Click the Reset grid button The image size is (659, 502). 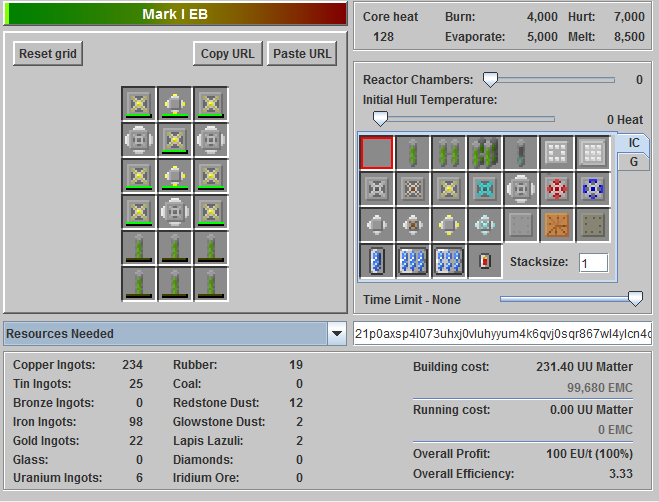point(48,53)
